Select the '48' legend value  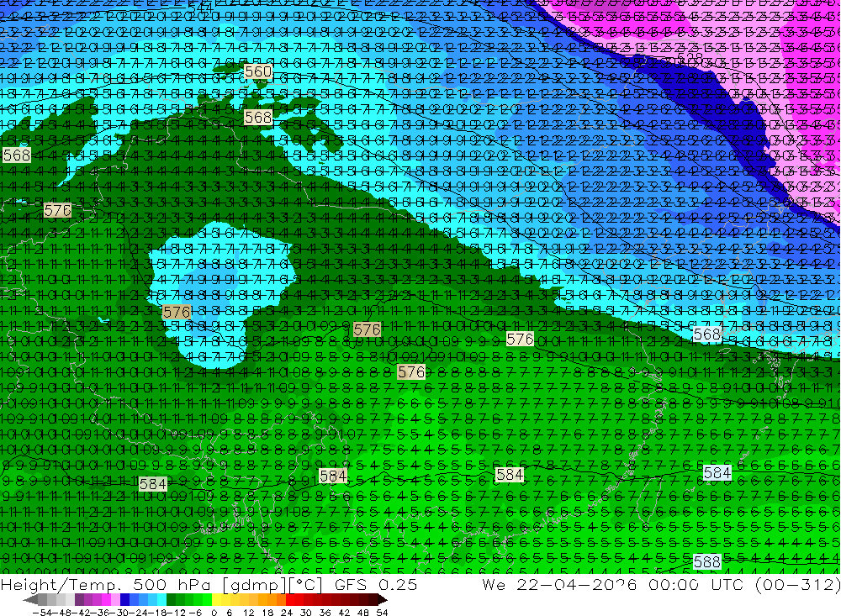363,613
